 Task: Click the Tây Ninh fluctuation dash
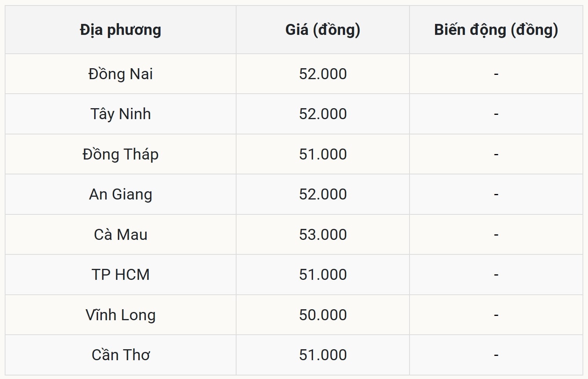[x=496, y=114]
